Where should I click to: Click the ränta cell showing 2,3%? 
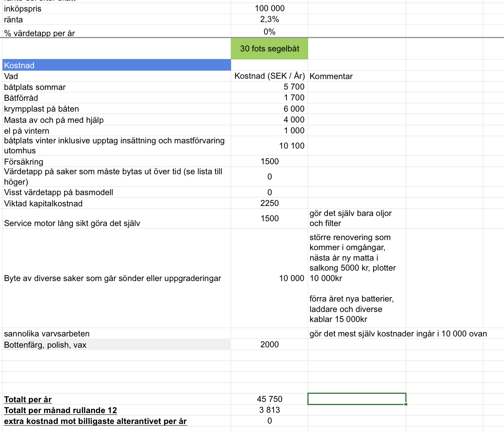[x=269, y=19]
